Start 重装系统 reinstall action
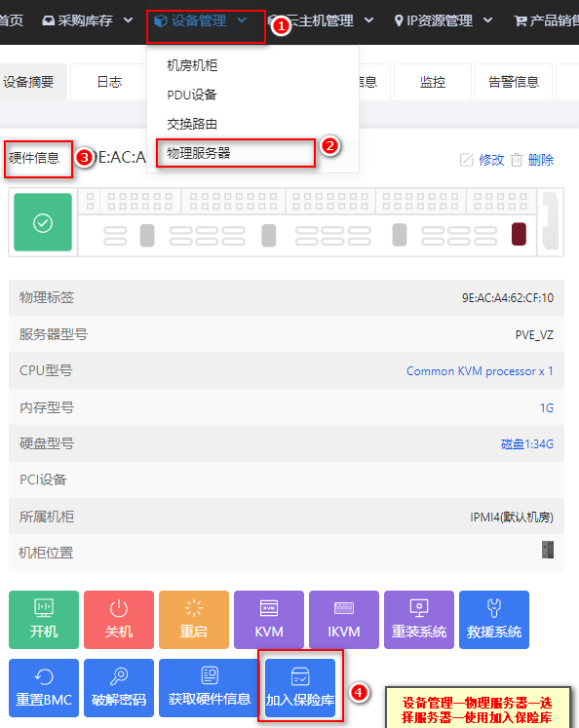 click(419, 620)
